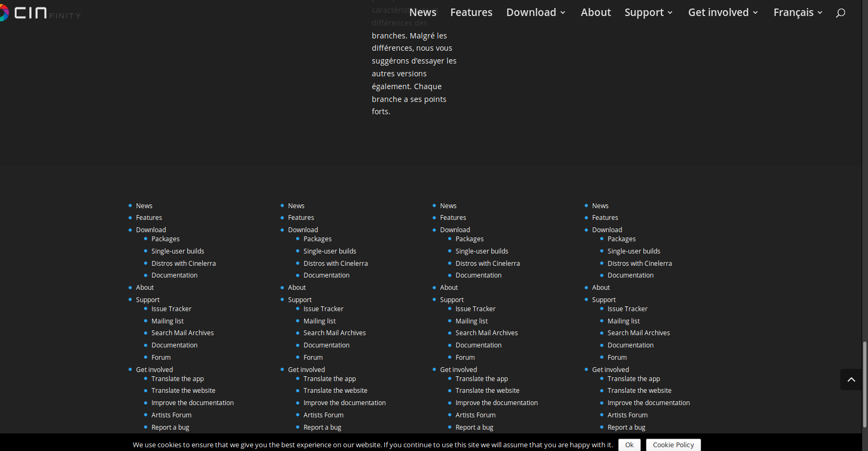Open the search magnifier icon in the header
The width and height of the screenshot is (868, 451).
[x=840, y=13]
